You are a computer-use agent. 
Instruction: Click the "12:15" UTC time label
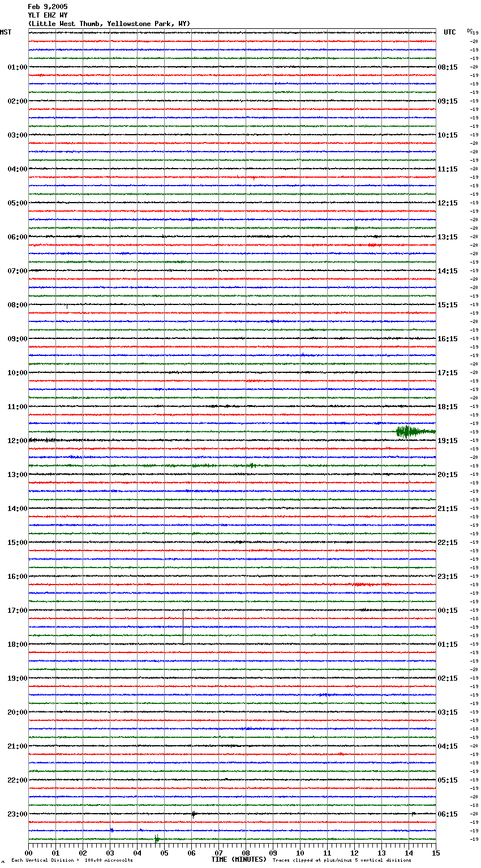[x=448, y=203]
